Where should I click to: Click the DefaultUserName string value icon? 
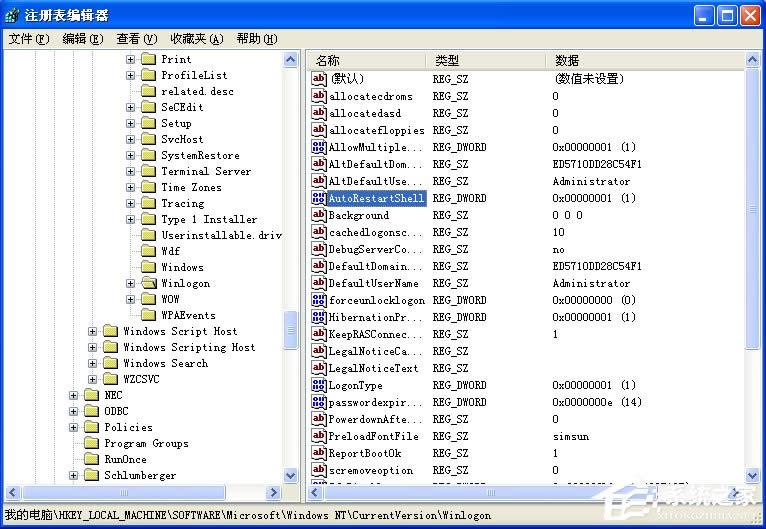(x=319, y=283)
